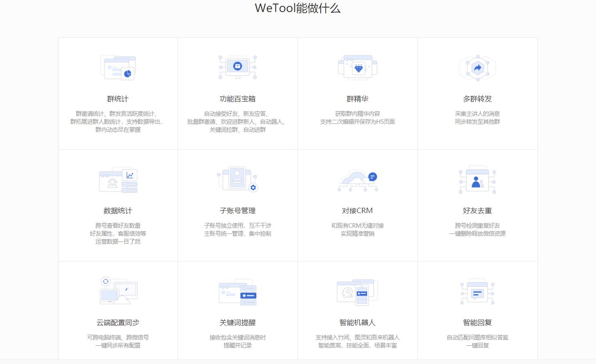Click the line 跨号检测重复好友

click(x=477, y=226)
